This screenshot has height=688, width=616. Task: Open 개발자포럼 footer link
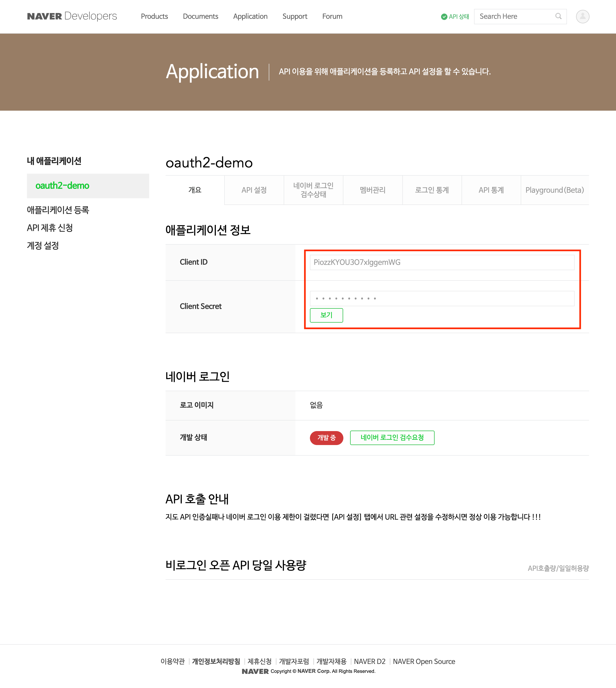[294, 661]
